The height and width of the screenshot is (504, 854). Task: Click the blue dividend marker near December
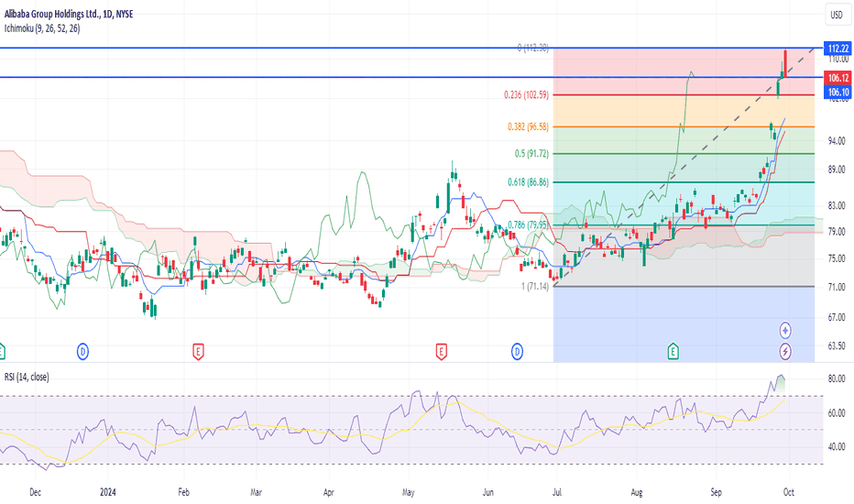83,351
